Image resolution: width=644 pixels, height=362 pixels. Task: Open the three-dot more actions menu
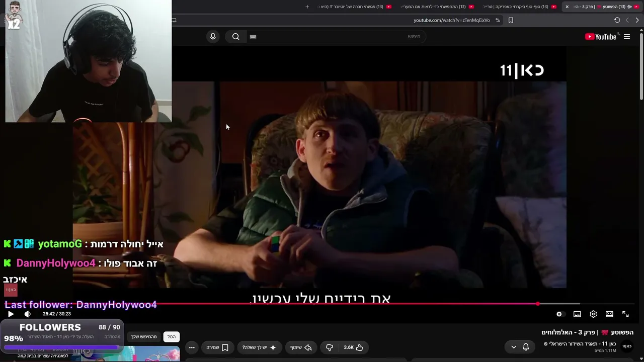click(x=192, y=347)
